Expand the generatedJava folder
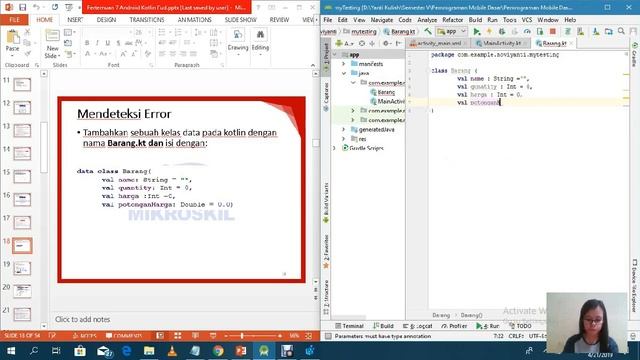The height and width of the screenshot is (360, 640). (x=344, y=129)
